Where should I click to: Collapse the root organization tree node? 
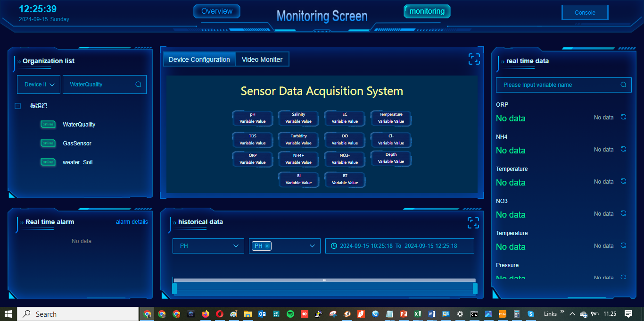pos(18,106)
